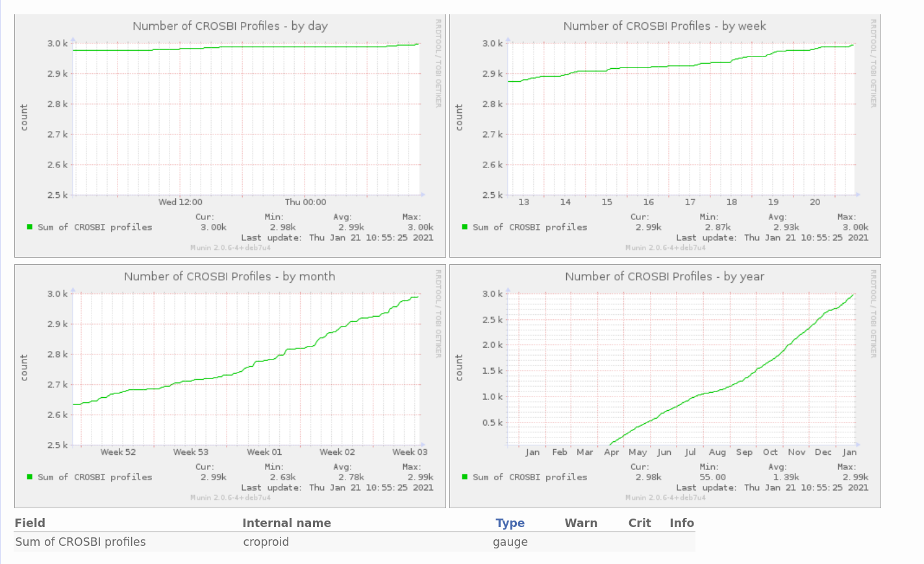Click the green legend square in the by year graph
Viewport: 924px width, 564px height.
click(x=465, y=476)
